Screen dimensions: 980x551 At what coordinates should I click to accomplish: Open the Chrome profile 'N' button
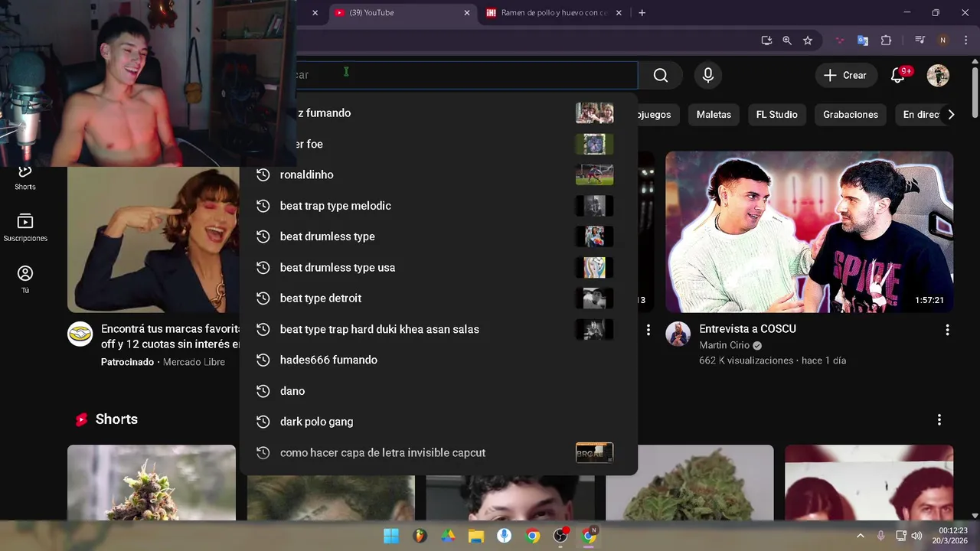943,41
